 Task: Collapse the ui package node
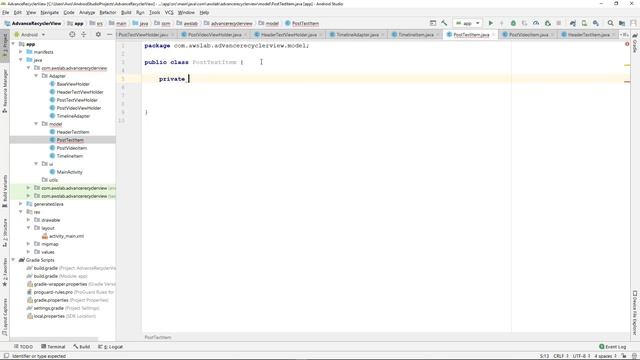(x=36, y=164)
